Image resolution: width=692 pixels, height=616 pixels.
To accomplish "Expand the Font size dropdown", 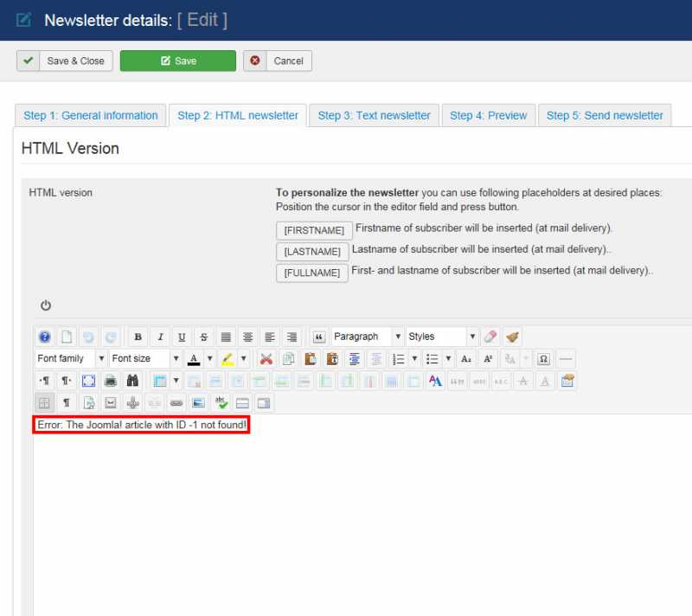I will 145,358.
